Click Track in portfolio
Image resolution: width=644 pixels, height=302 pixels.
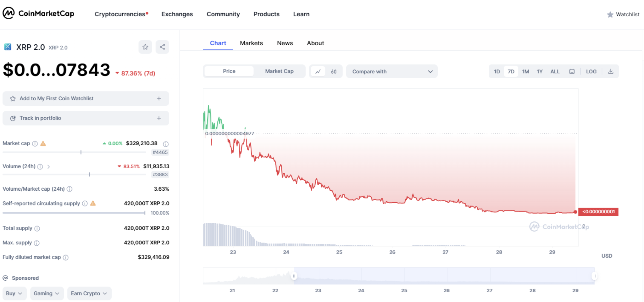tap(85, 118)
